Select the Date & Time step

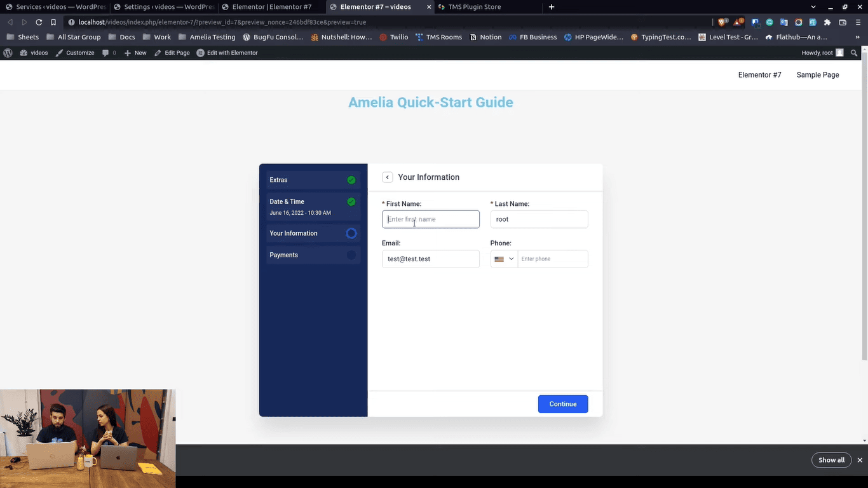pos(313,207)
